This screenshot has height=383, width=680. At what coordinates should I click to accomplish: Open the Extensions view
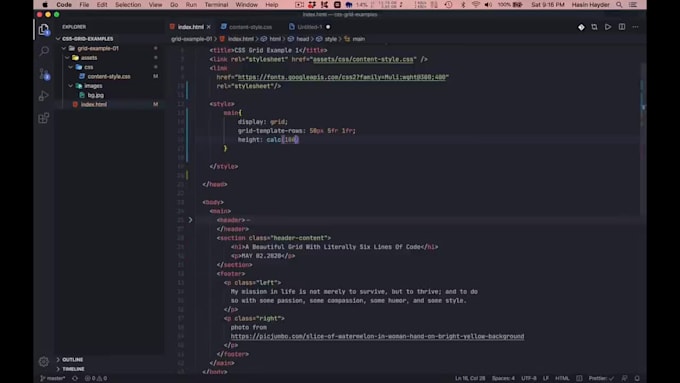pos(44,118)
